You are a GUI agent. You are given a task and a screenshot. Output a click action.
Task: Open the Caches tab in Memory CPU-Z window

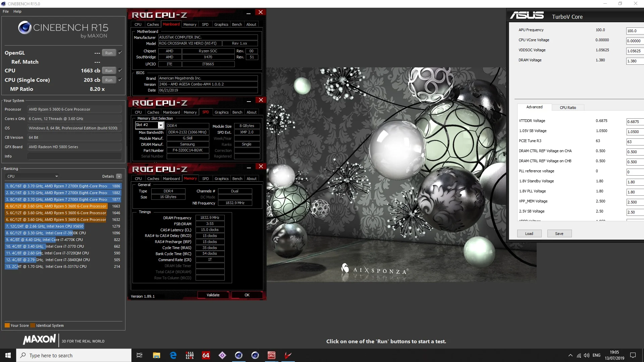click(x=153, y=179)
